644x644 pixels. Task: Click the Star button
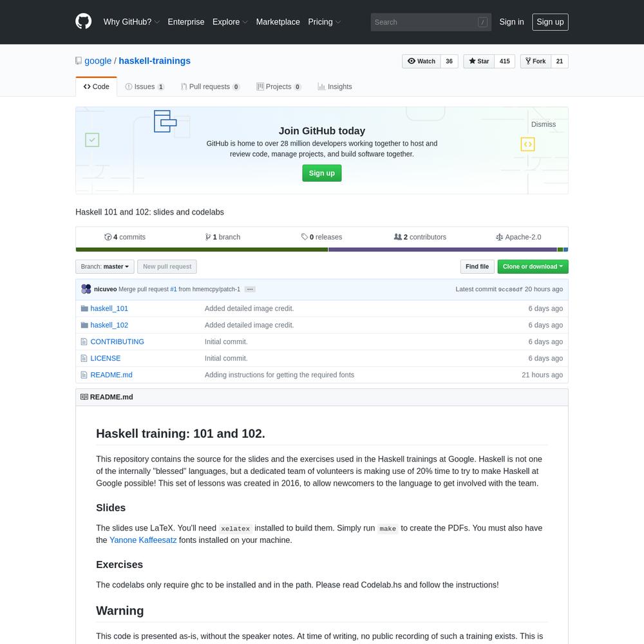pyautogui.click(x=479, y=61)
